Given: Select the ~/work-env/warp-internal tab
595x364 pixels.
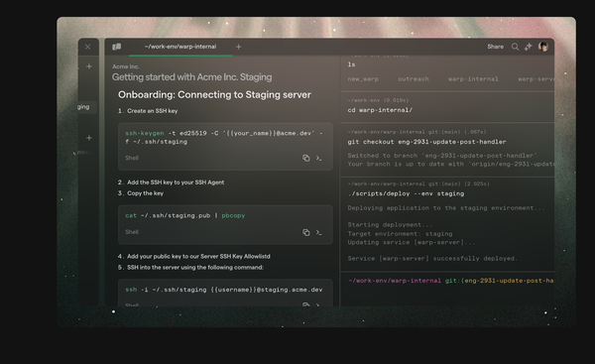Looking at the screenshot, I should (x=180, y=47).
